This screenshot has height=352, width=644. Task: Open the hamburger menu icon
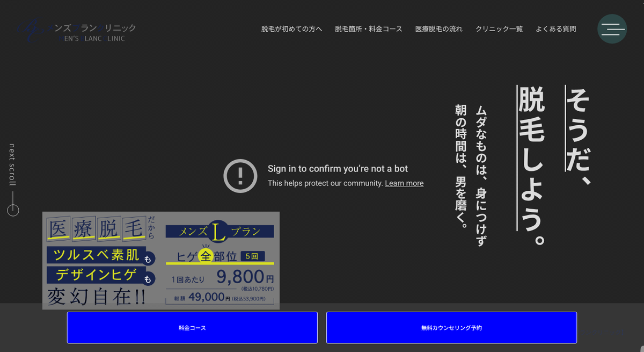click(612, 29)
